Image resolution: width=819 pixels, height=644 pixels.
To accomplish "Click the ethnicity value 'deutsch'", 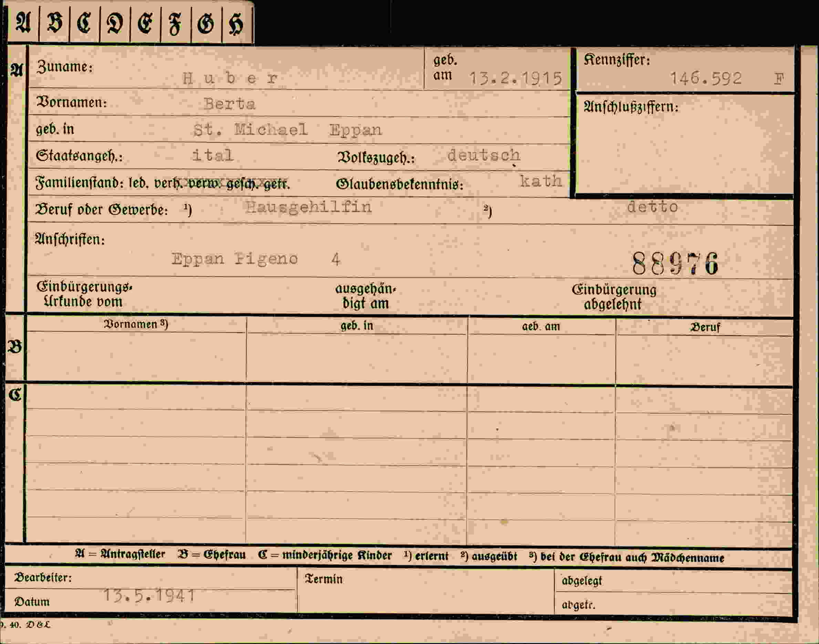I will pos(484,155).
